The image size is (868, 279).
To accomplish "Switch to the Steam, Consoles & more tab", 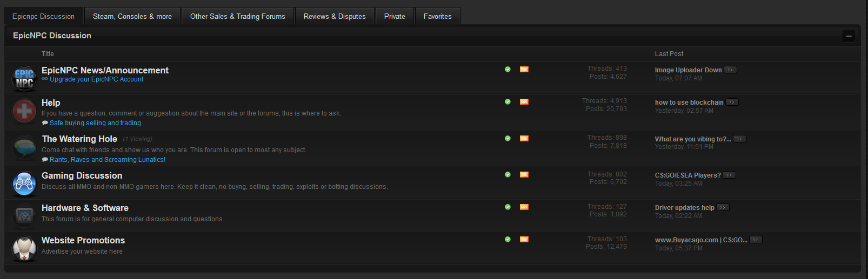I will [x=132, y=16].
